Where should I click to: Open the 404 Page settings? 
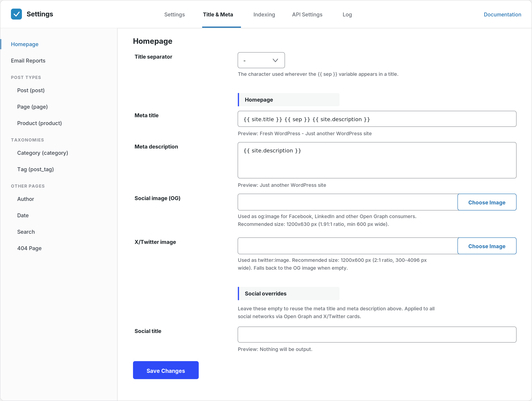tap(29, 248)
